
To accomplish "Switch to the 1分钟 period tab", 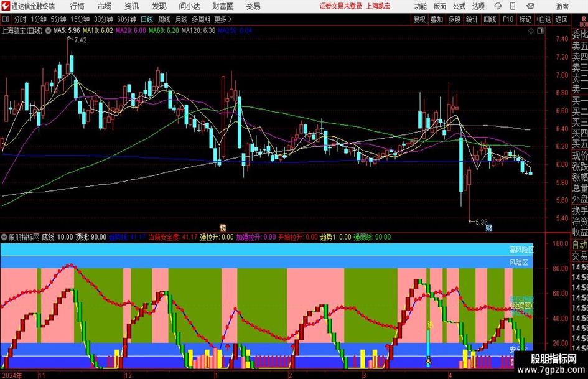I will point(38,19).
